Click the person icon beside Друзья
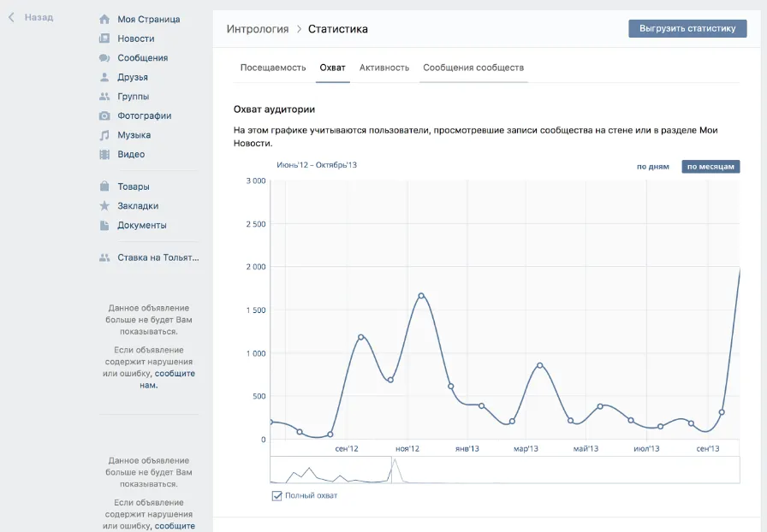Image resolution: width=767 pixels, height=532 pixels. [104, 77]
